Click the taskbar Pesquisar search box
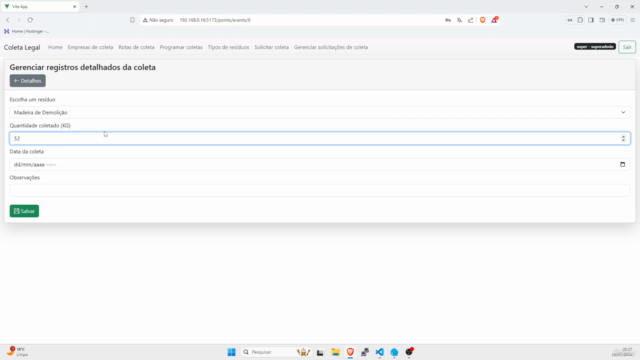Screen dimensions: 640x360 [x=277, y=352]
